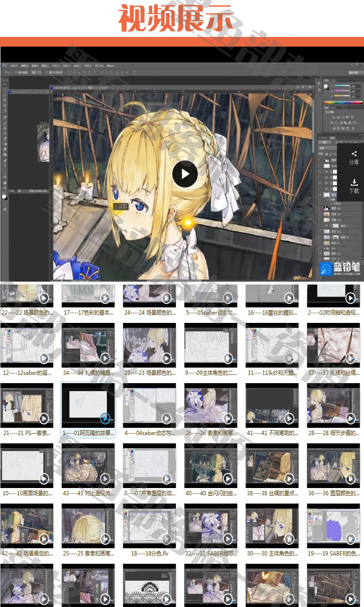Viewport: 364px width, 607px height.
Task: Play video 11----11头纱和天鹅
Action: tap(289, 358)
